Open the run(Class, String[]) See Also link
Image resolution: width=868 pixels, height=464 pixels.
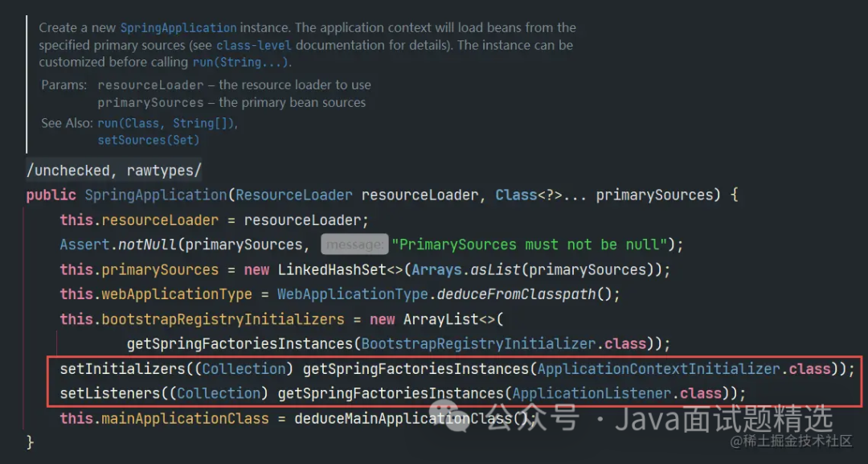click(166, 123)
